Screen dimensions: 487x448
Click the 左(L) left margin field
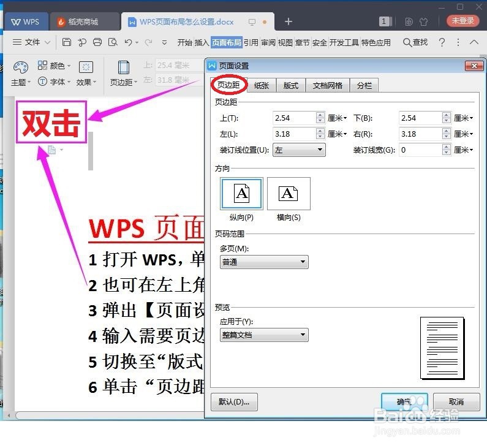pos(294,134)
